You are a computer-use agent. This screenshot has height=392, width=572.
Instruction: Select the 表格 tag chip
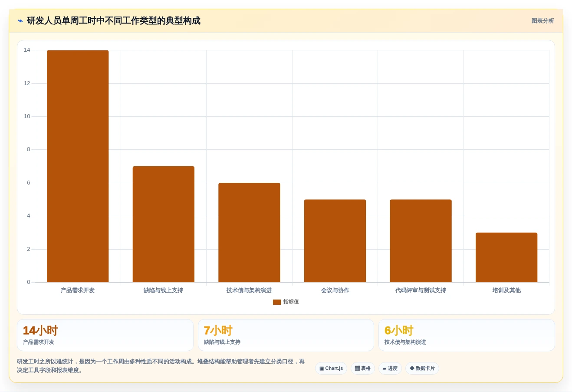coord(363,369)
